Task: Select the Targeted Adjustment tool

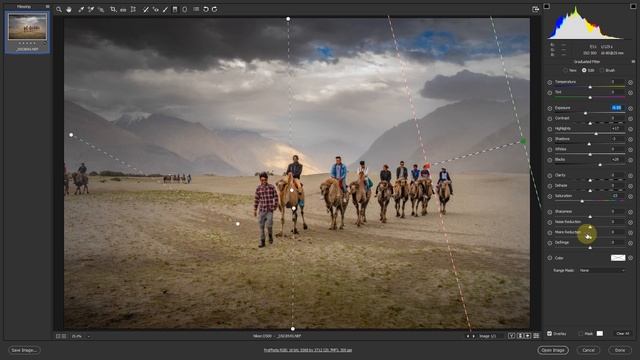Action: (101, 9)
